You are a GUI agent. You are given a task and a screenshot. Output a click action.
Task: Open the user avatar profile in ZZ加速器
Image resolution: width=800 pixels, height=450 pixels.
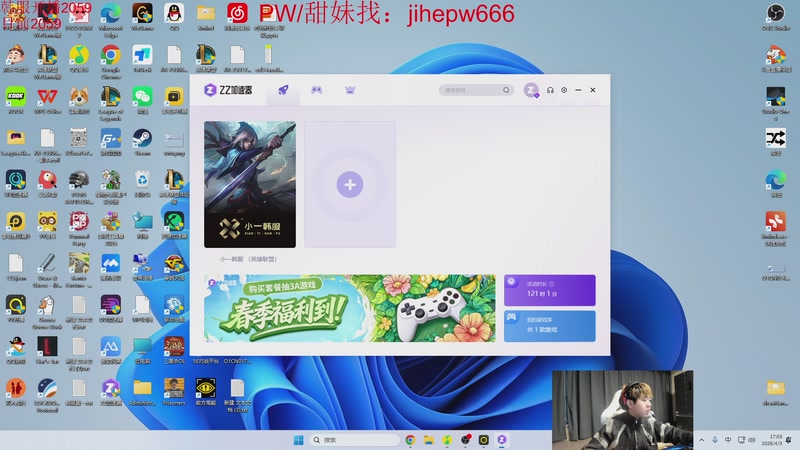(531, 90)
